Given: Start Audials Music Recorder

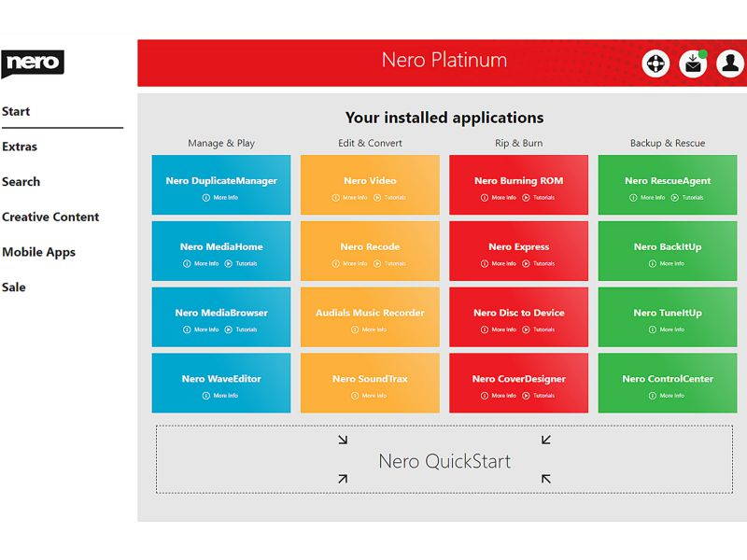Looking at the screenshot, I should click(370, 313).
